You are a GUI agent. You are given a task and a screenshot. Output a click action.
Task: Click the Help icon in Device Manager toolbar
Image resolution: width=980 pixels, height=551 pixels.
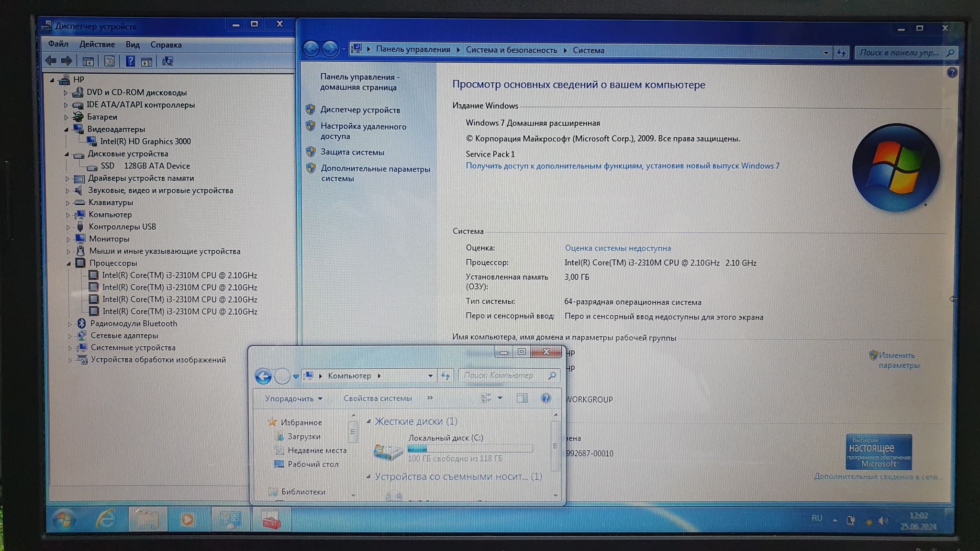coord(130,61)
